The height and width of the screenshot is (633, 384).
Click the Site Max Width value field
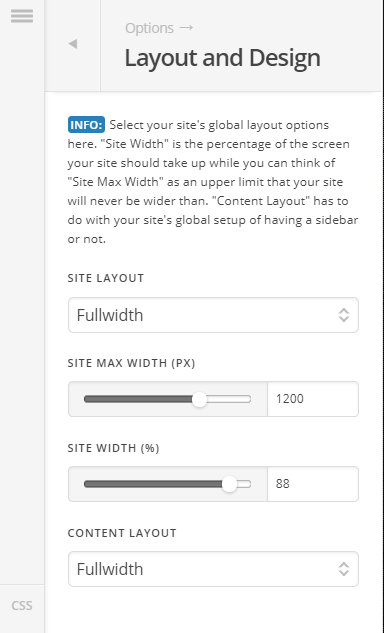[313, 399]
